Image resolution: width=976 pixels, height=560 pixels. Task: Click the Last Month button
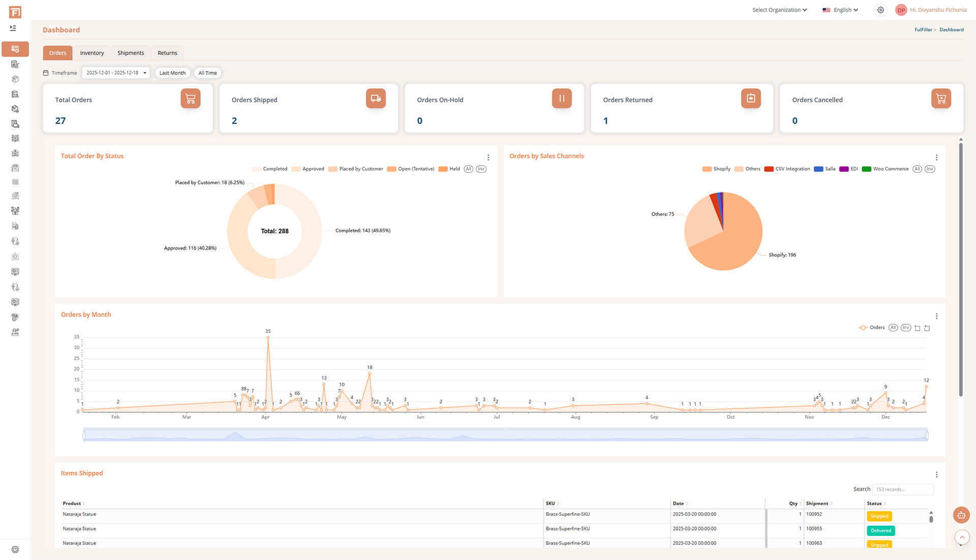[x=172, y=73]
